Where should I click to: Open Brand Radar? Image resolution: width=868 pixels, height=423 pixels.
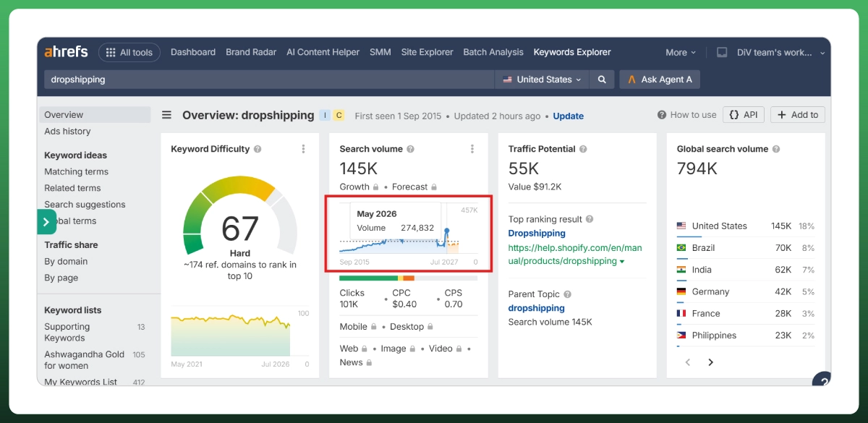(x=251, y=52)
